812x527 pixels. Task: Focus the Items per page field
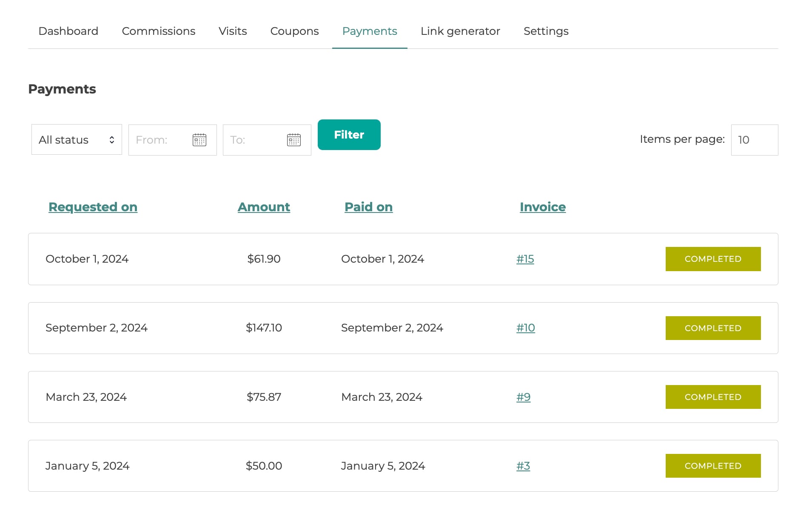click(754, 140)
